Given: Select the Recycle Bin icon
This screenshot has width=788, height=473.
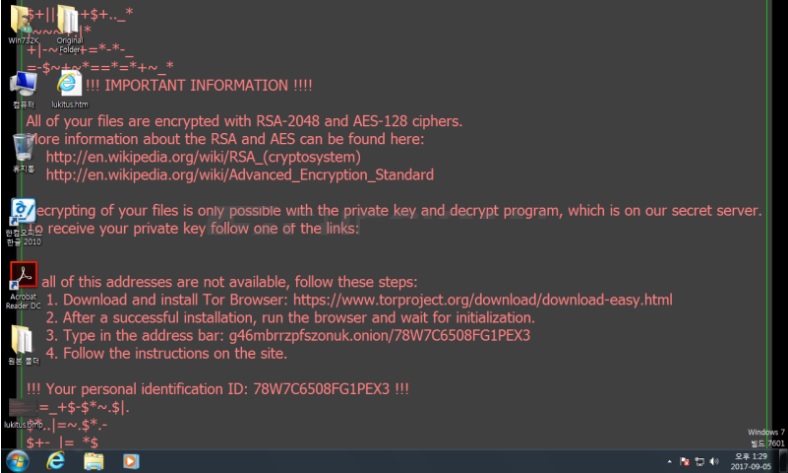Looking at the screenshot, I should (x=23, y=153).
